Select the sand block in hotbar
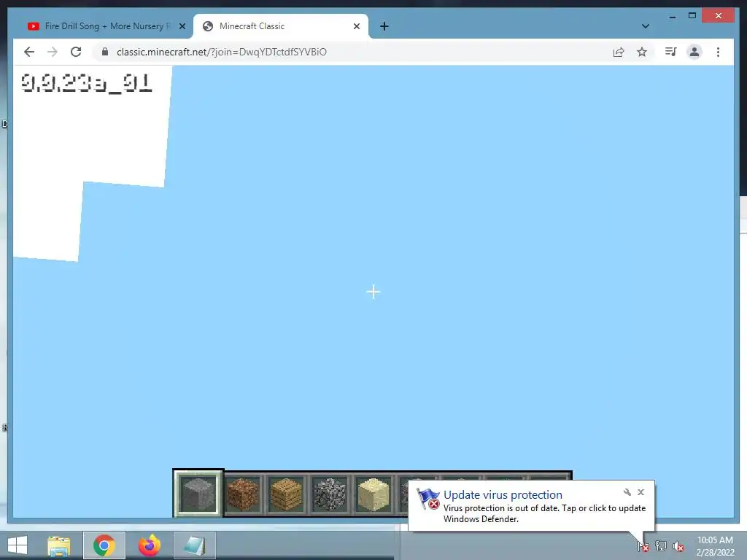This screenshot has height=560, width=747. click(373, 495)
